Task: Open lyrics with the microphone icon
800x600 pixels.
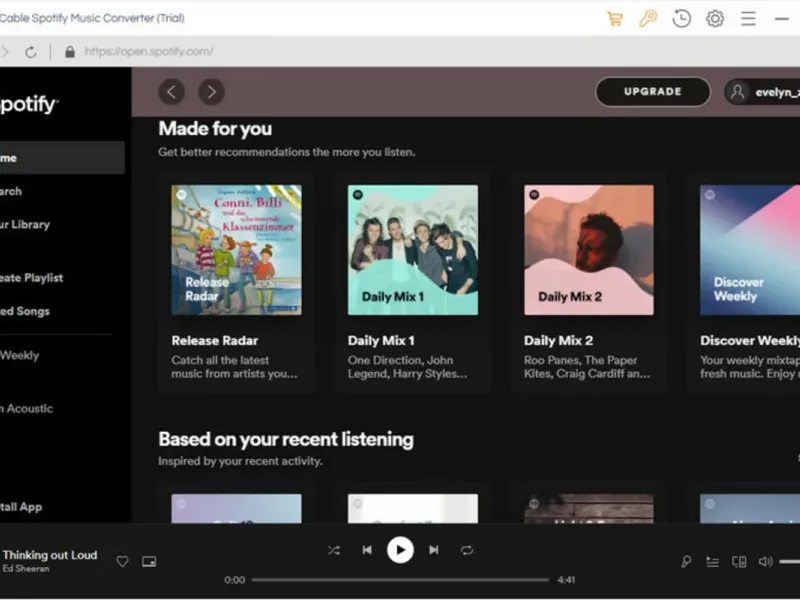Action: coord(686,562)
